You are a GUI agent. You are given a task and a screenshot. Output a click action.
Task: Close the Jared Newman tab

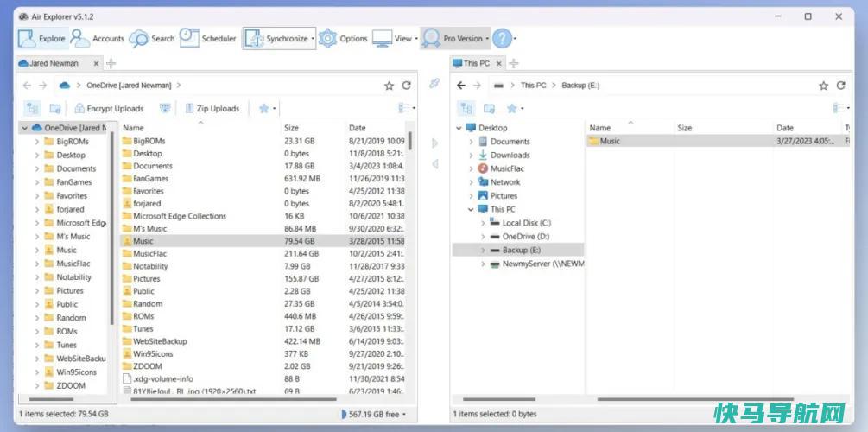point(96,64)
